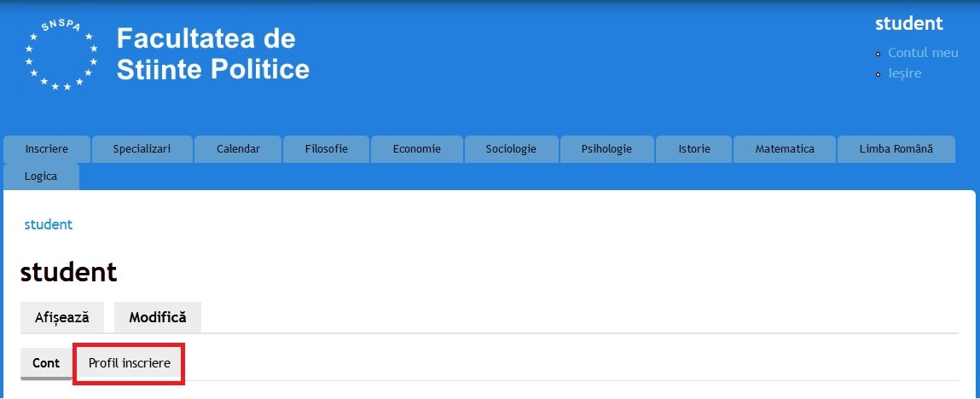Click the Facultatea de Stiinte Politice title
This screenshot has width=980, height=399.
coord(212,55)
